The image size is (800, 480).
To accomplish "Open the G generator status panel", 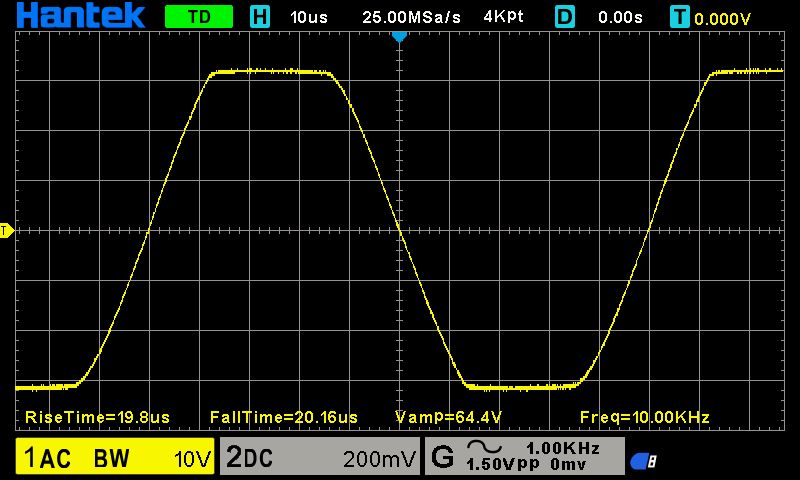I will (524, 456).
